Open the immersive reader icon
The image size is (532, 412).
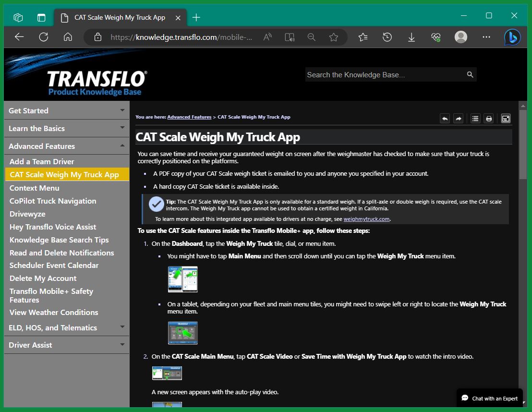[290, 37]
